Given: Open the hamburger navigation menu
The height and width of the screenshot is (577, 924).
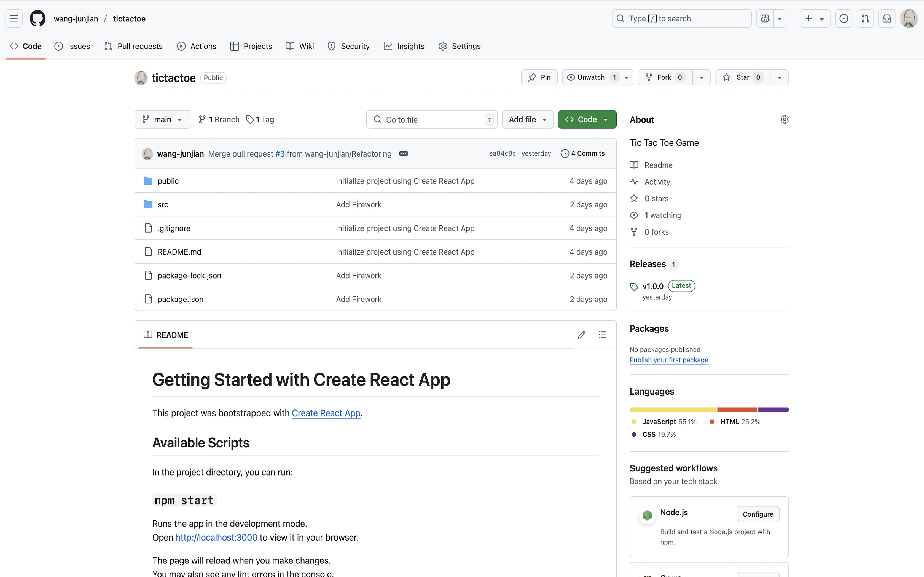Looking at the screenshot, I should [14, 18].
